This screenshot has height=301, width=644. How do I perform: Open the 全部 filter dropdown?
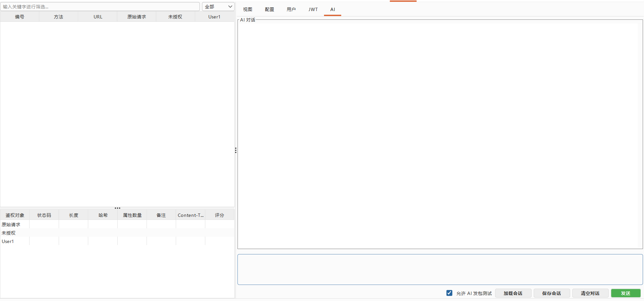[218, 7]
